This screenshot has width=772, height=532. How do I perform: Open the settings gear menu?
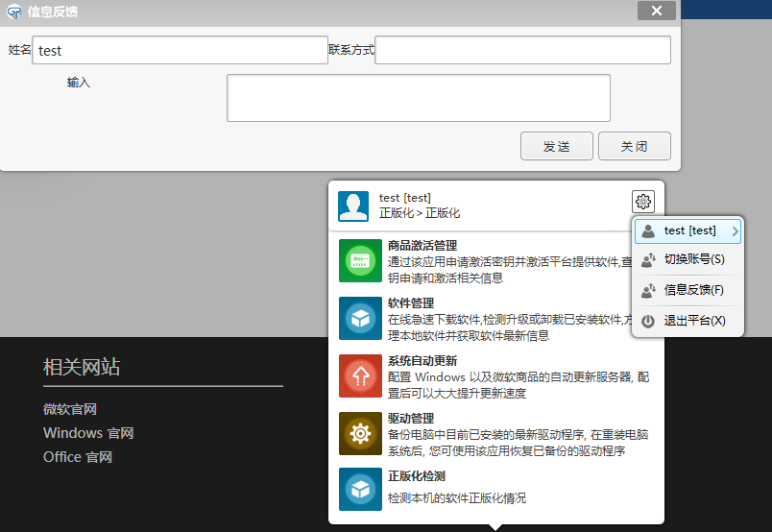642,202
